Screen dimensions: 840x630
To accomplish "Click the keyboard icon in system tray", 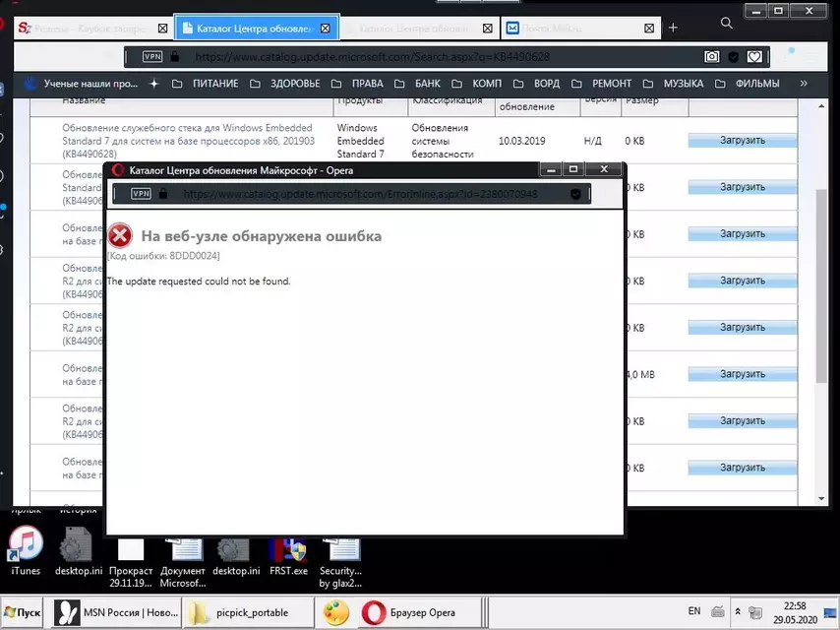I will pos(718,611).
